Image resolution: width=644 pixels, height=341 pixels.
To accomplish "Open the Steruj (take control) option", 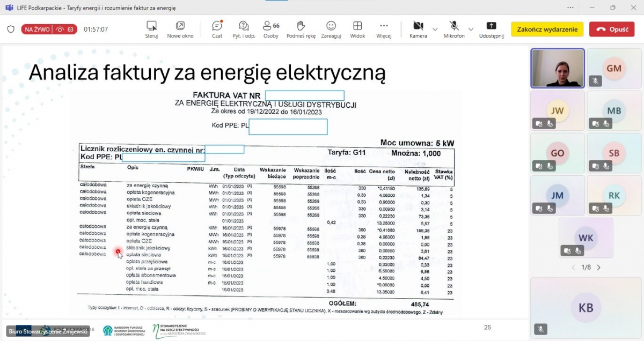I will coord(151,29).
